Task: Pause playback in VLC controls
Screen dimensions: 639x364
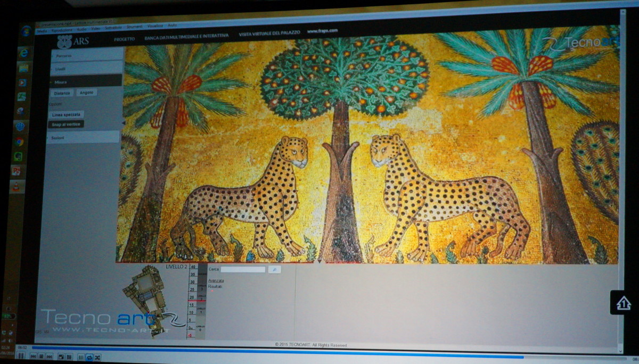Action: (22, 356)
